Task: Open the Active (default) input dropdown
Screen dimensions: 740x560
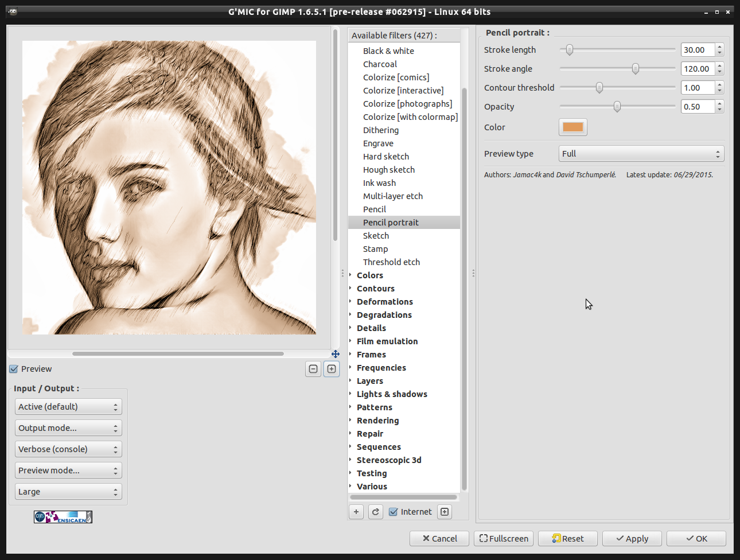Action: [x=68, y=407]
